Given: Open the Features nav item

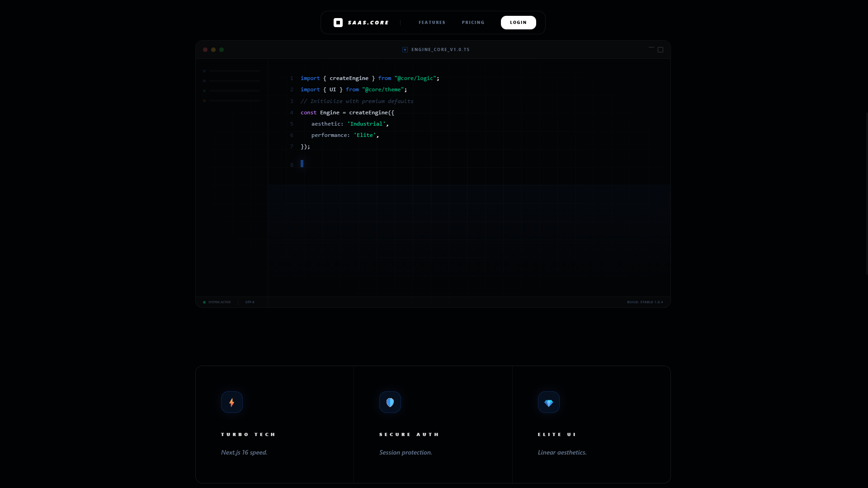Looking at the screenshot, I should tap(432, 23).
